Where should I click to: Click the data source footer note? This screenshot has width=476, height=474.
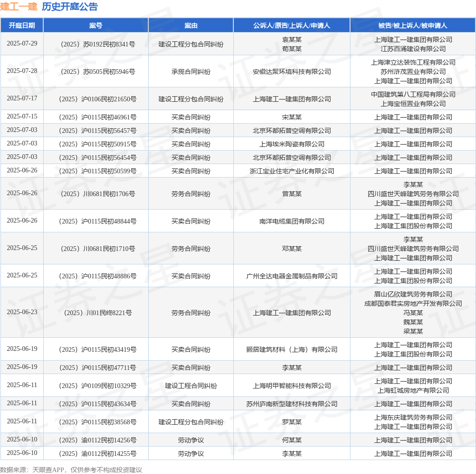(x=71, y=470)
